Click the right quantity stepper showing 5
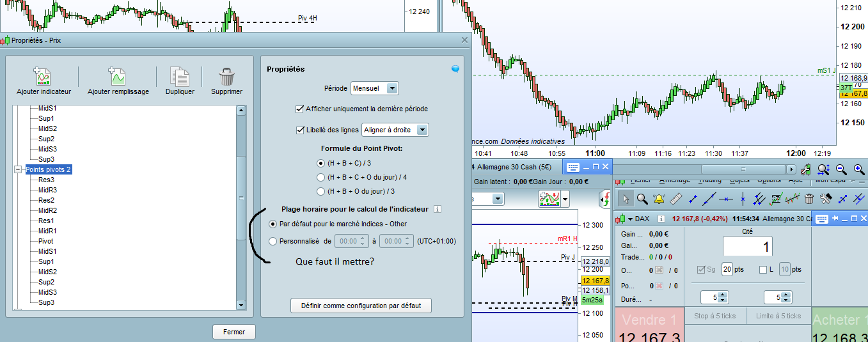868x342 pixels. point(778,297)
